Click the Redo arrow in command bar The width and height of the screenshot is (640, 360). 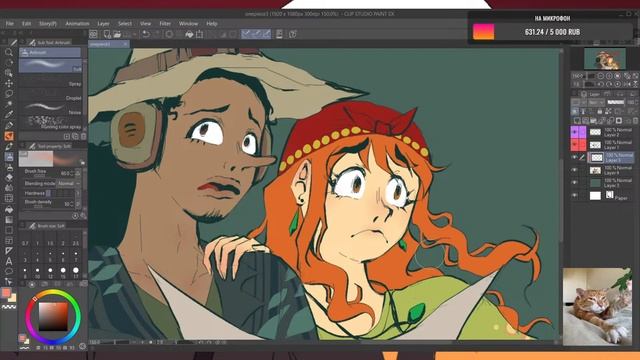point(157,34)
